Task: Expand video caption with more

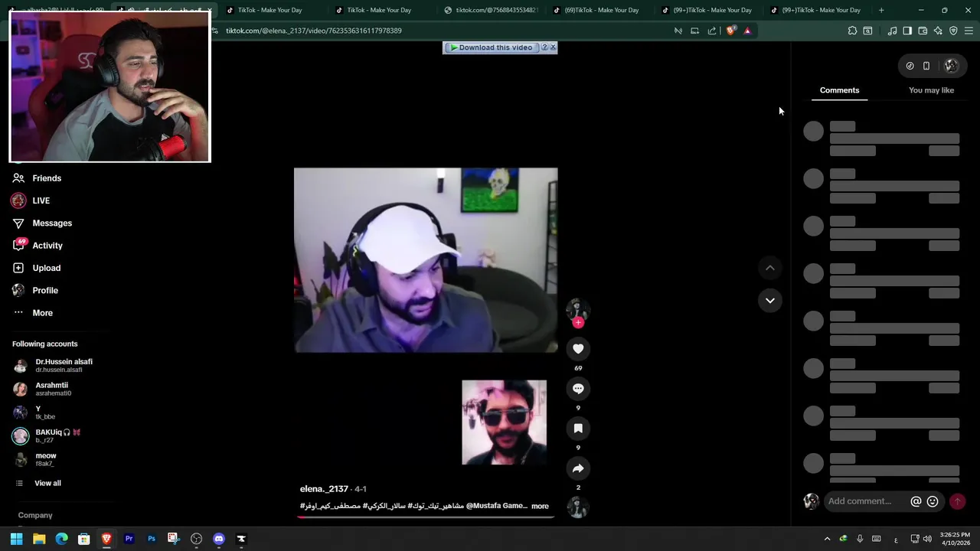Action: (x=540, y=506)
